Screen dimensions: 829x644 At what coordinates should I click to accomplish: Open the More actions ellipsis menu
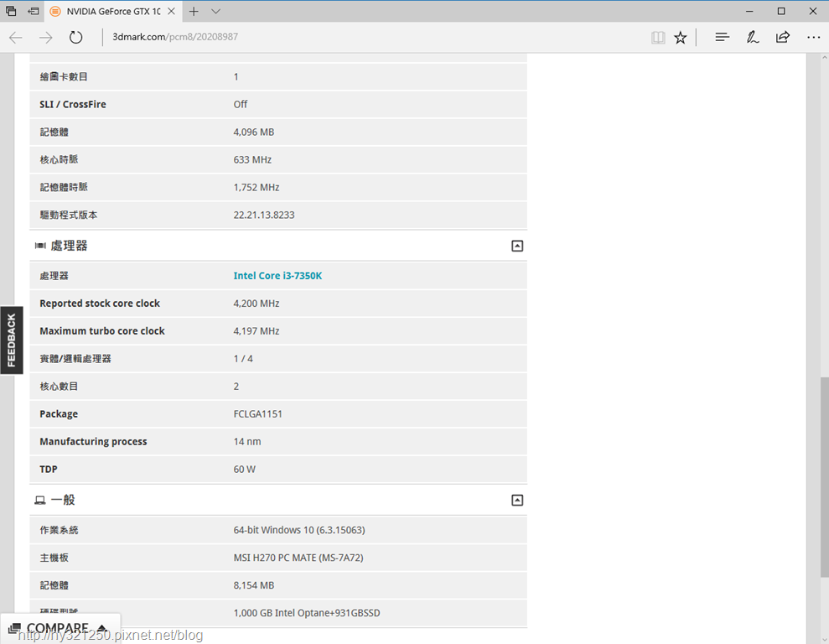[x=814, y=37]
